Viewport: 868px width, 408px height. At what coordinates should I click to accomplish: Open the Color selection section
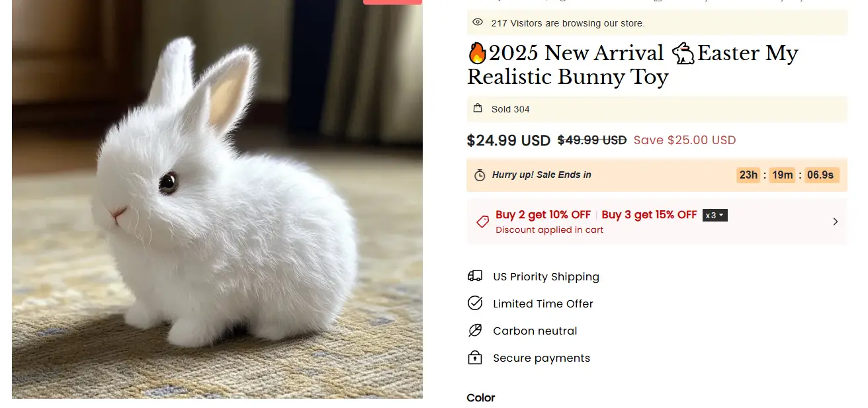click(480, 397)
